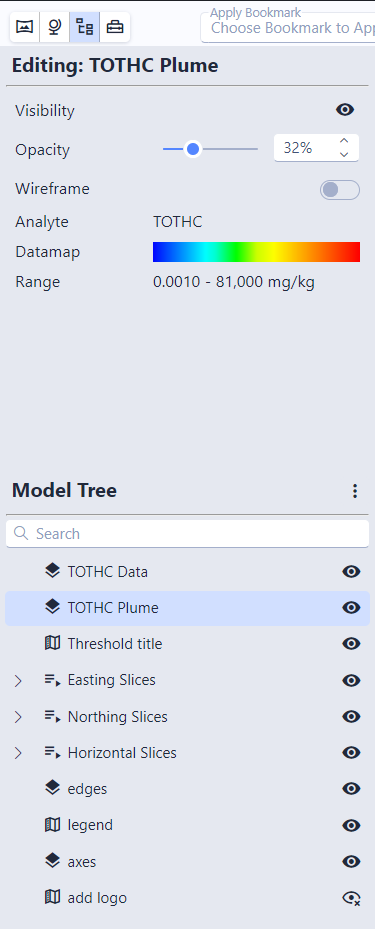The width and height of the screenshot is (375, 929).
Task: Click the Opacity slider handle
Action: (x=192, y=149)
